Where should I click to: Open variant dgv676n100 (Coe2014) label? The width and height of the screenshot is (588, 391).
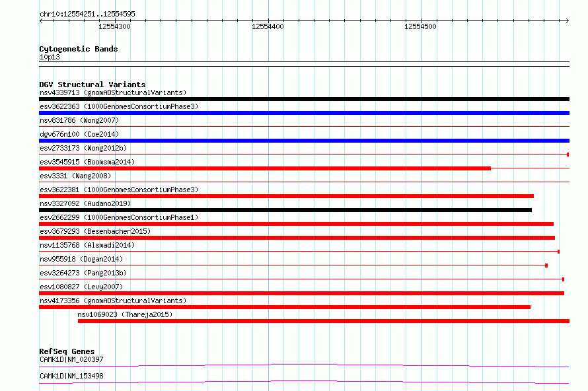pyautogui.click(x=79, y=134)
